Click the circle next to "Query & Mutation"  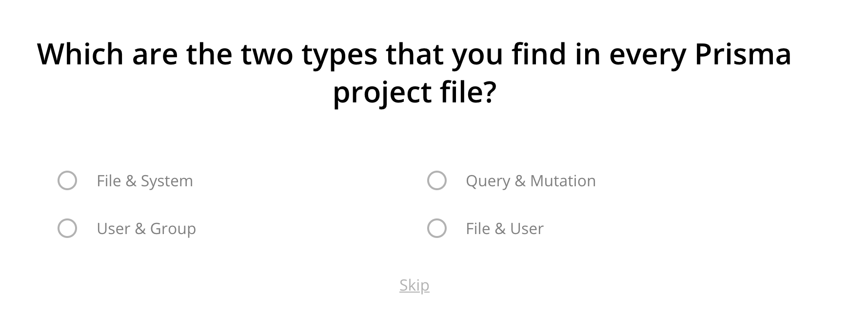(436, 181)
